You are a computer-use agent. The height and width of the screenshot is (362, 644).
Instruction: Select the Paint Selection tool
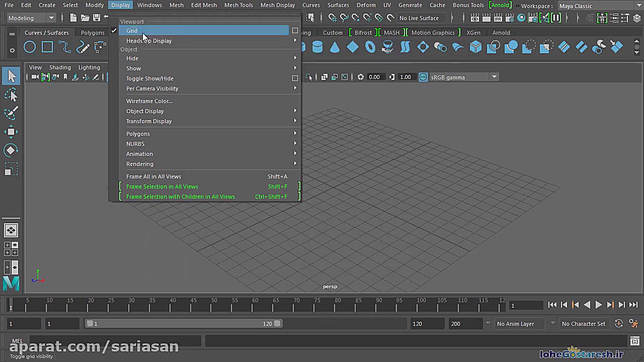[x=11, y=113]
